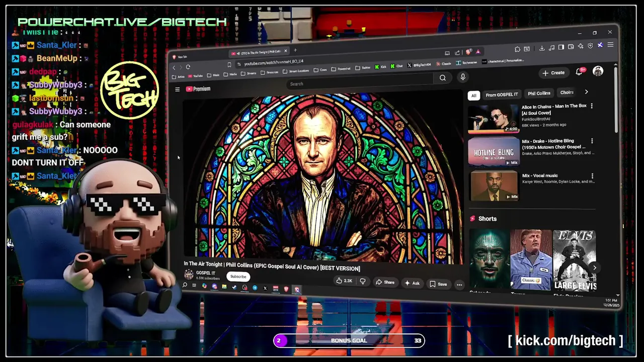Like the video with thumbs up
The width and height of the screenshot is (644, 362).
(345, 281)
